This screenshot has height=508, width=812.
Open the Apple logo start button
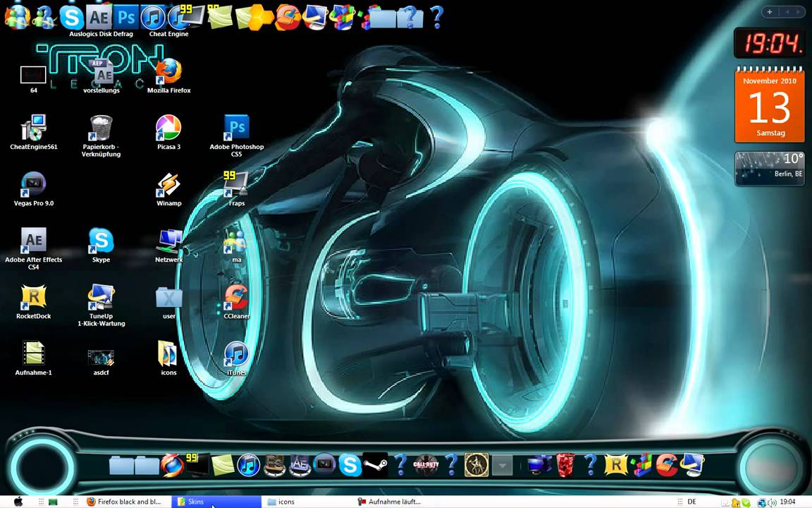[x=18, y=501]
